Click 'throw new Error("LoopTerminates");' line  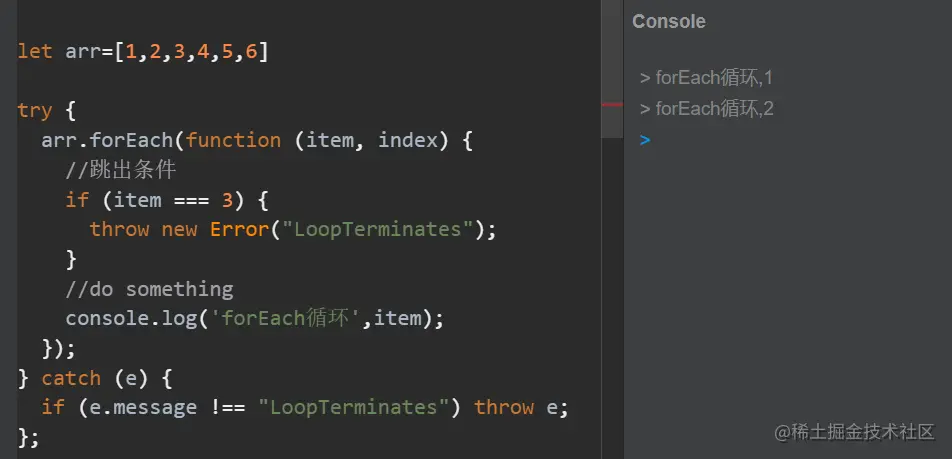coord(293,230)
